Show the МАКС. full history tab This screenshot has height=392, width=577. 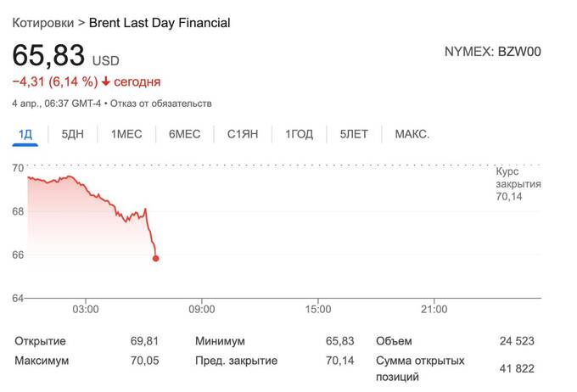coord(412,134)
